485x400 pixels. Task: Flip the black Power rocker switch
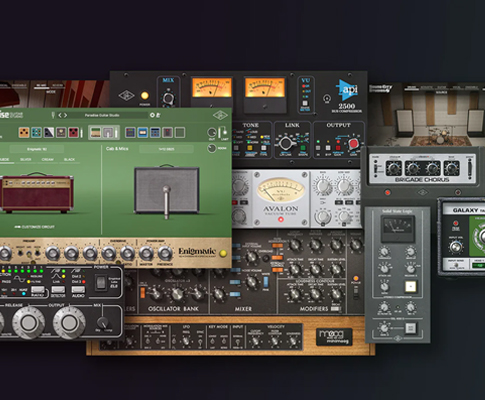click(x=101, y=283)
